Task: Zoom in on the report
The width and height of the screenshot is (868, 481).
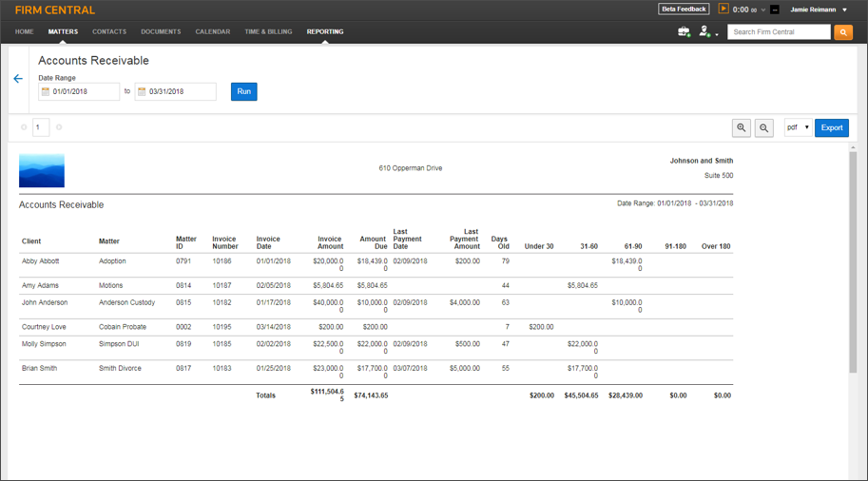Action: click(x=742, y=128)
